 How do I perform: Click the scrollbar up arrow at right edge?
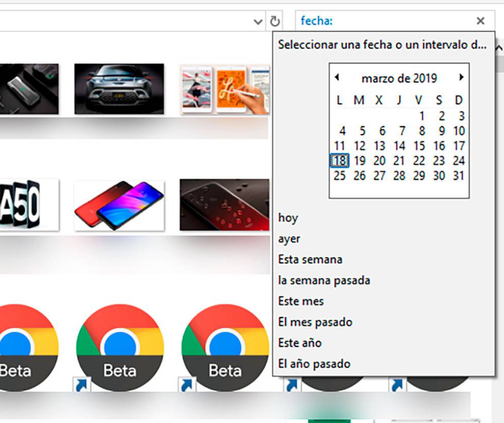tap(499, 48)
